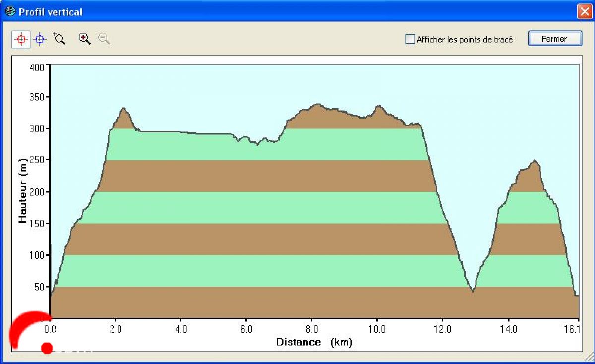The width and height of the screenshot is (595, 364).
Task: Click the 'Profil vertical' title bar text
Action: coord(51,12)
